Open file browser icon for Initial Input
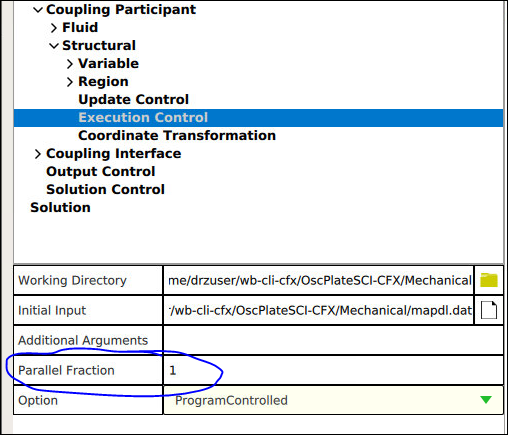The width and height of the screenshot is (508, 435). [x=489, y=310]
